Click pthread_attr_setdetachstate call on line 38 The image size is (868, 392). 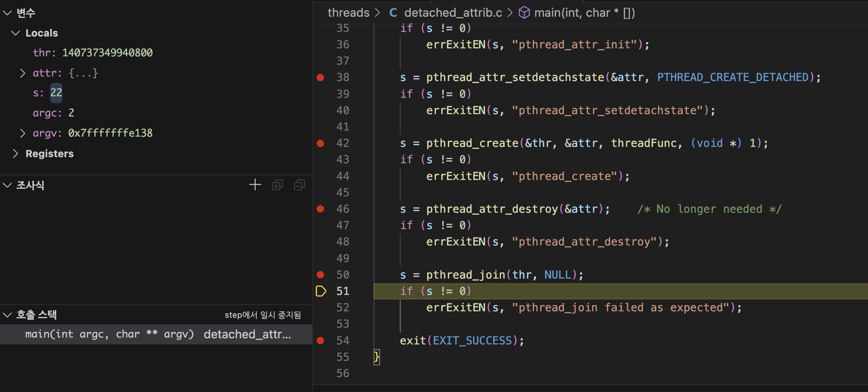click(515, 78)
